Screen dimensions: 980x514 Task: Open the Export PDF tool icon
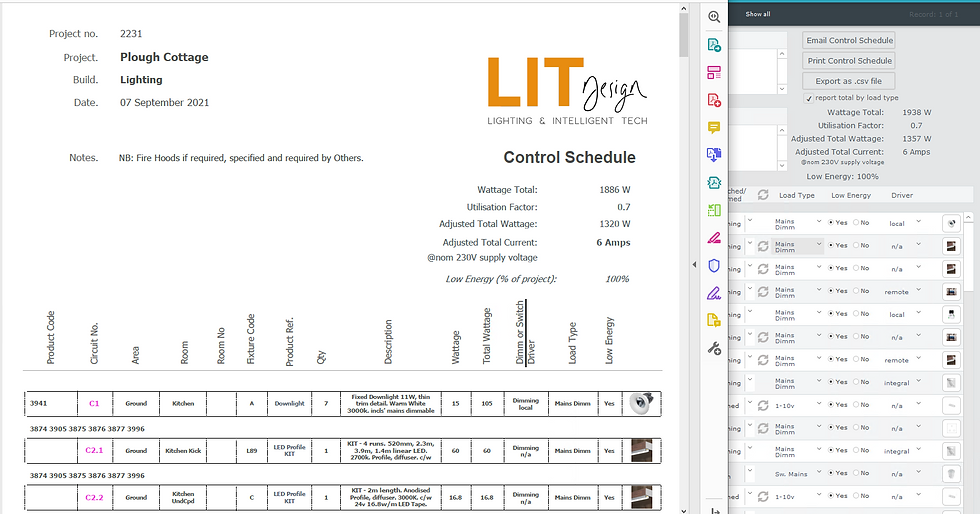714,45
